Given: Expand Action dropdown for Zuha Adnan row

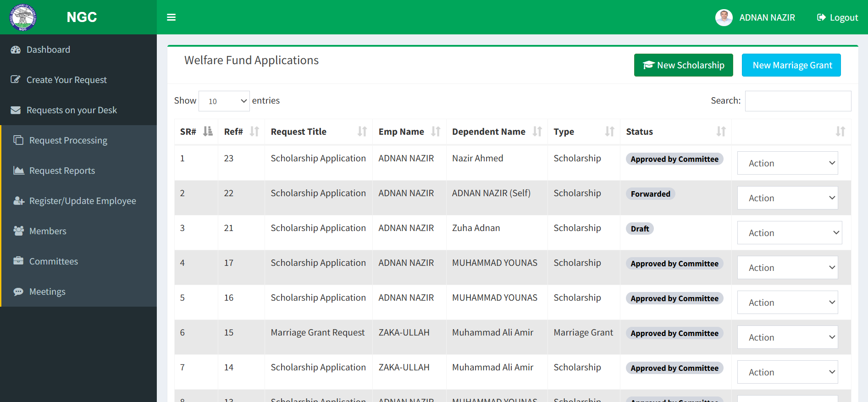Looking at the screenshot, I should 789,233.
